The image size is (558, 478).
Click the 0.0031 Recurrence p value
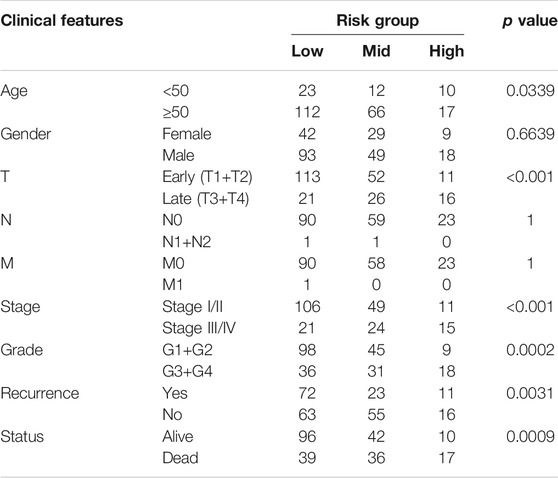coord(530,393)
